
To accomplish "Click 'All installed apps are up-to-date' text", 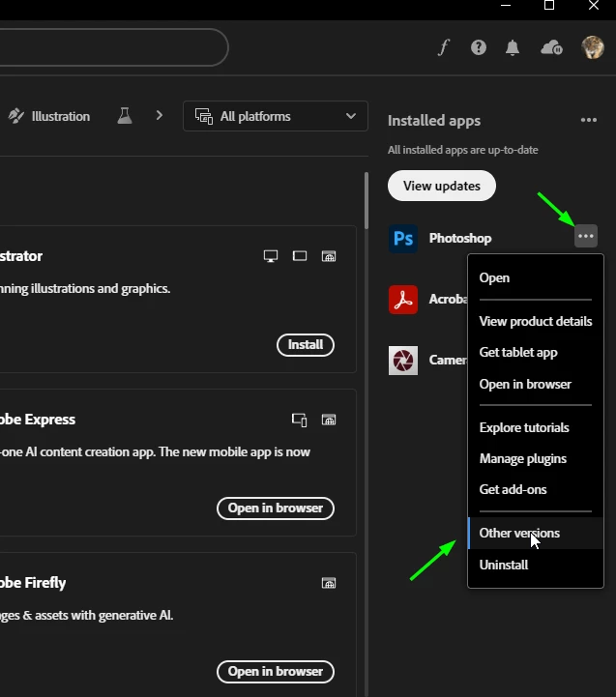I will (x=462, y=150).
